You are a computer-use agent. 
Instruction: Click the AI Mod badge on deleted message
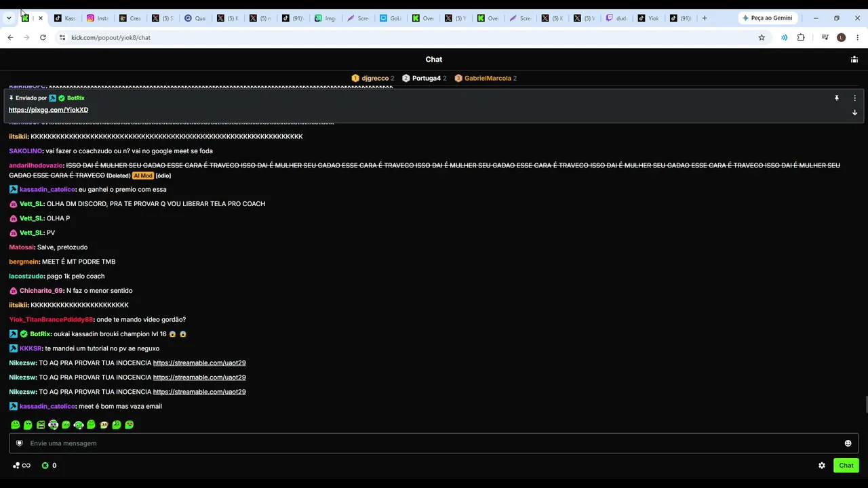pyautogui.click(x=143, y=176)
